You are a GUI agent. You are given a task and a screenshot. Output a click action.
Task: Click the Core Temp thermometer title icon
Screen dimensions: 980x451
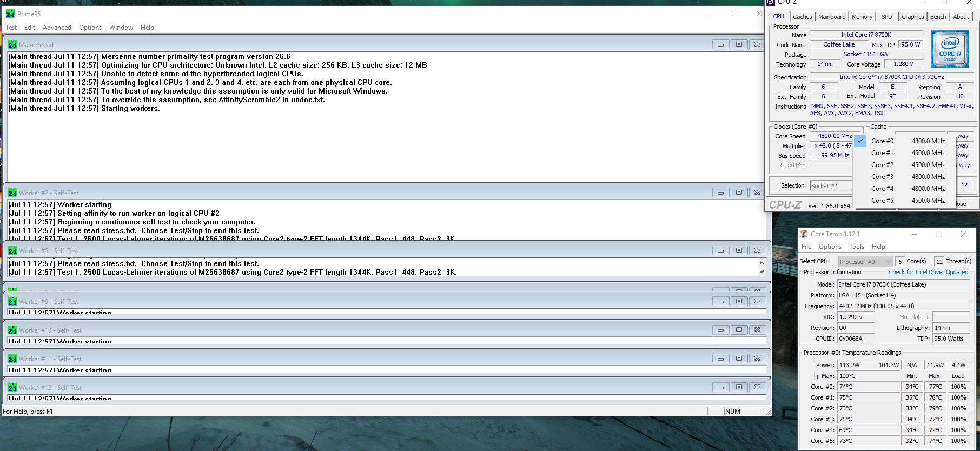(804, 234)
